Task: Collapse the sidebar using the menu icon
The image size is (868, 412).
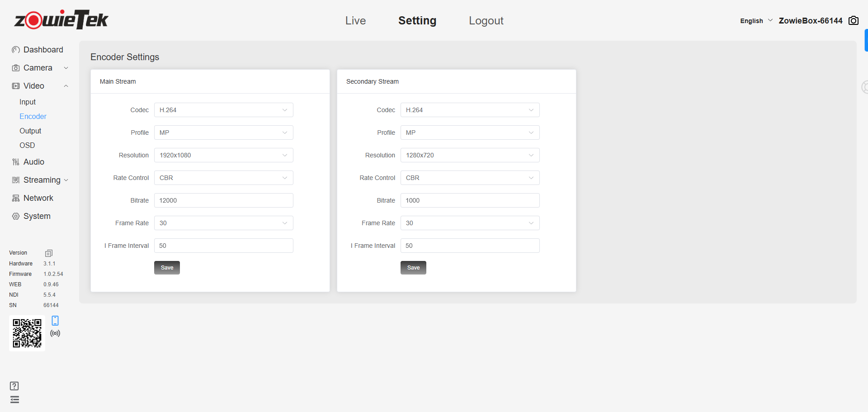Action: tap(14, 399)
